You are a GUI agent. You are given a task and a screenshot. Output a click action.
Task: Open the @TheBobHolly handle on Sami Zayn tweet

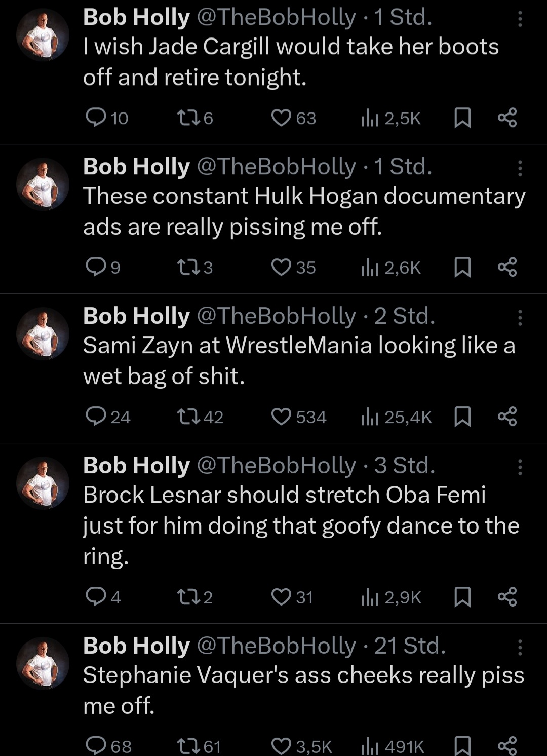pyautogui.click(x=276, y=316)
